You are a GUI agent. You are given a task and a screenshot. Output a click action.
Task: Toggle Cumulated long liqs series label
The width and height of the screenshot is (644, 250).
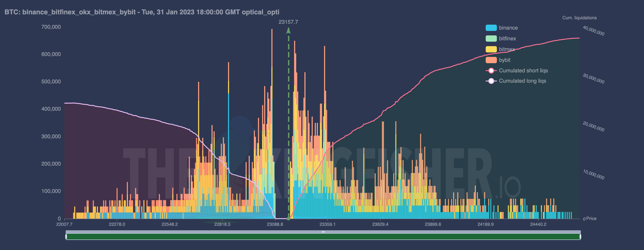[x=522, y=81]
